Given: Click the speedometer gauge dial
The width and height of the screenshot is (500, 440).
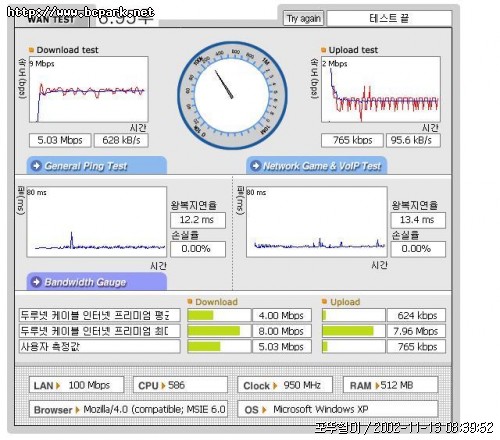Looking at the screenshot, I should [232, 95].
